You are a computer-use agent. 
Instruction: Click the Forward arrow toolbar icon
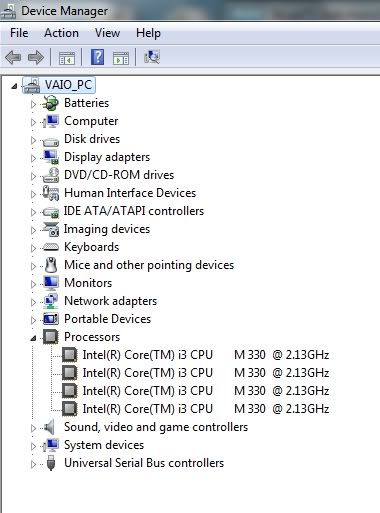point(36,57)
